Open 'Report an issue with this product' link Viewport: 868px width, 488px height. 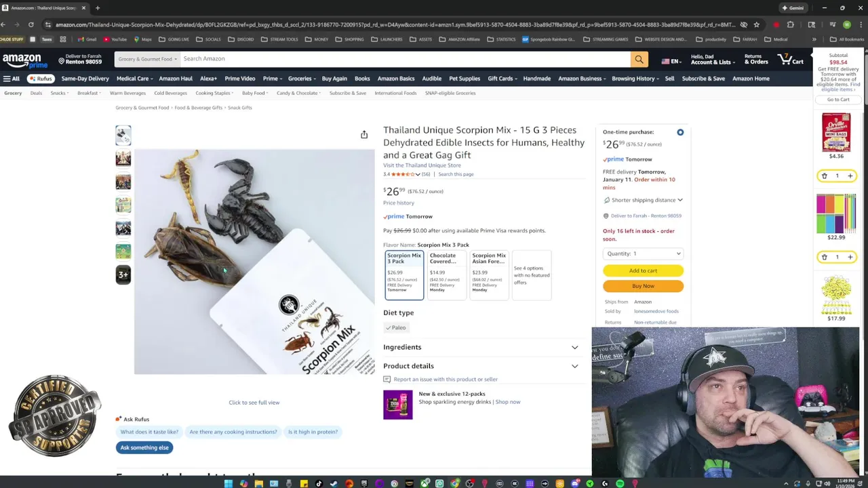tap(446, 380)
